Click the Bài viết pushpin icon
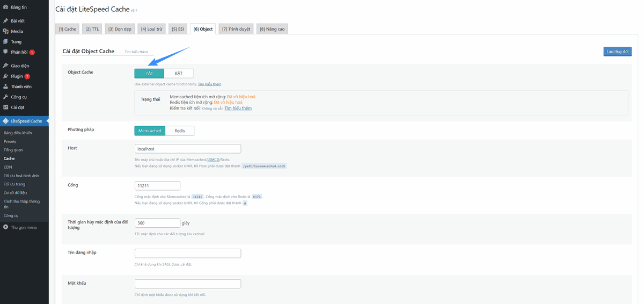 pyautogui.click(x=5, y=20)
